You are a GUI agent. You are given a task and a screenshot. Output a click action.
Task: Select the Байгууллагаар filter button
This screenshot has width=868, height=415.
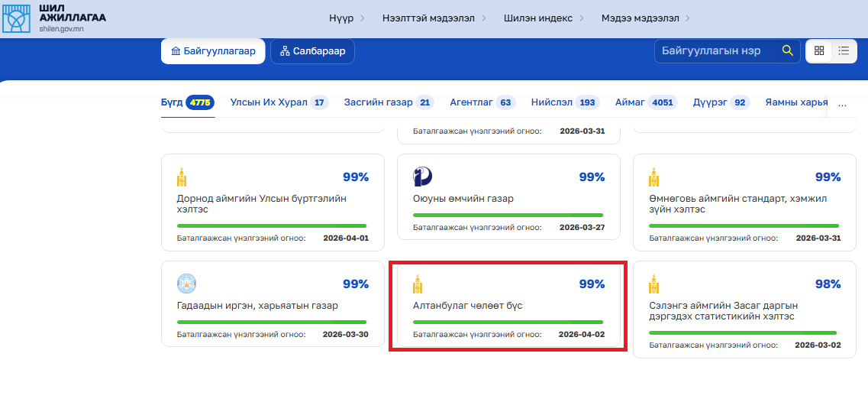tap(213, 51)
